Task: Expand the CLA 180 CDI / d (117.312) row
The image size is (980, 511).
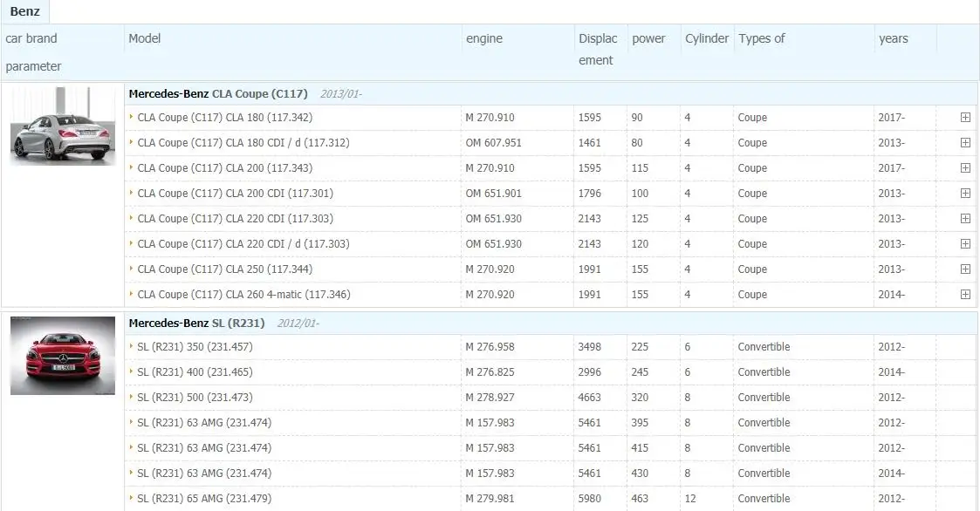Action: [x=965, y=142]
